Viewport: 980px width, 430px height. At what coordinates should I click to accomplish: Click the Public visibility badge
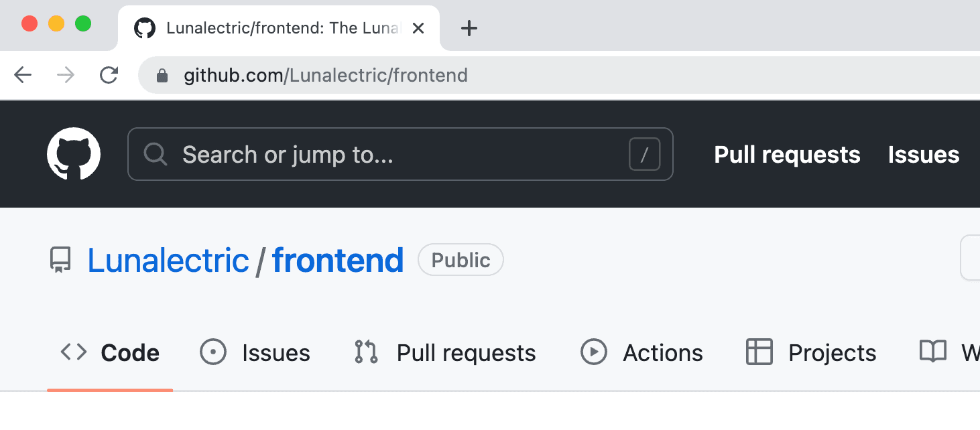pos(461,259)
